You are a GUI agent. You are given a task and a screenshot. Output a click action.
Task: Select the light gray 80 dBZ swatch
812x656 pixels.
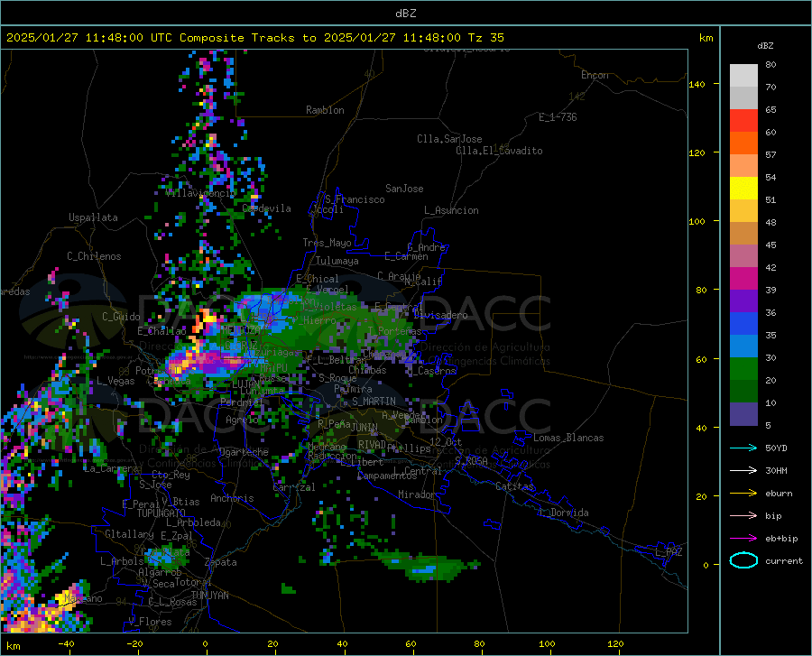743,75
